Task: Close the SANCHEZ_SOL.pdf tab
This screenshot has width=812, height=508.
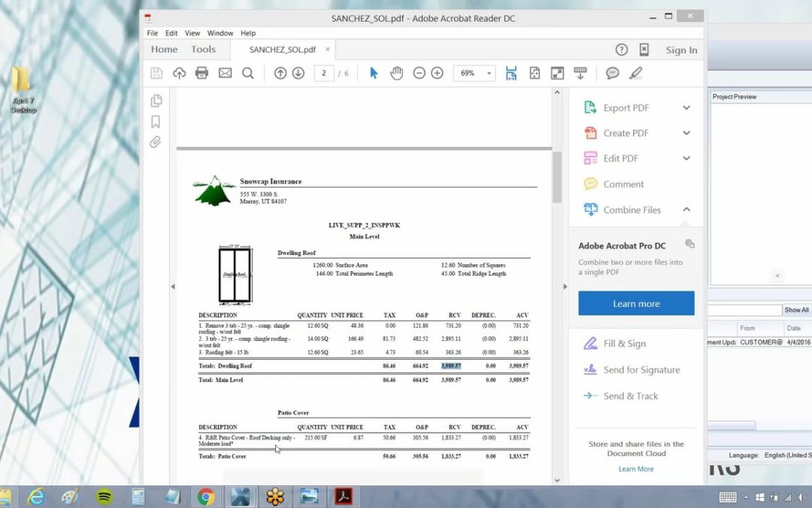Action: tap(328, 49)
